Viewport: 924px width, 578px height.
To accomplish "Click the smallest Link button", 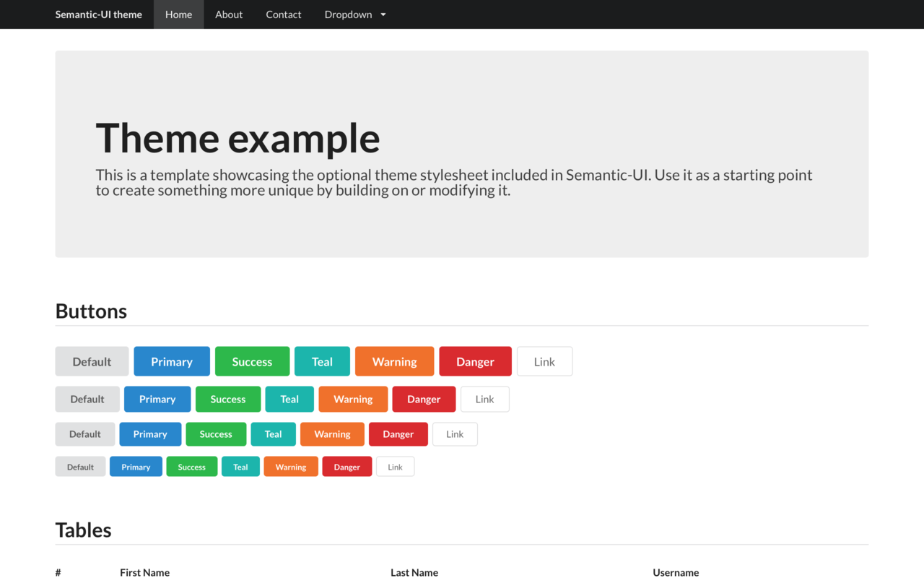I will 395,467.
